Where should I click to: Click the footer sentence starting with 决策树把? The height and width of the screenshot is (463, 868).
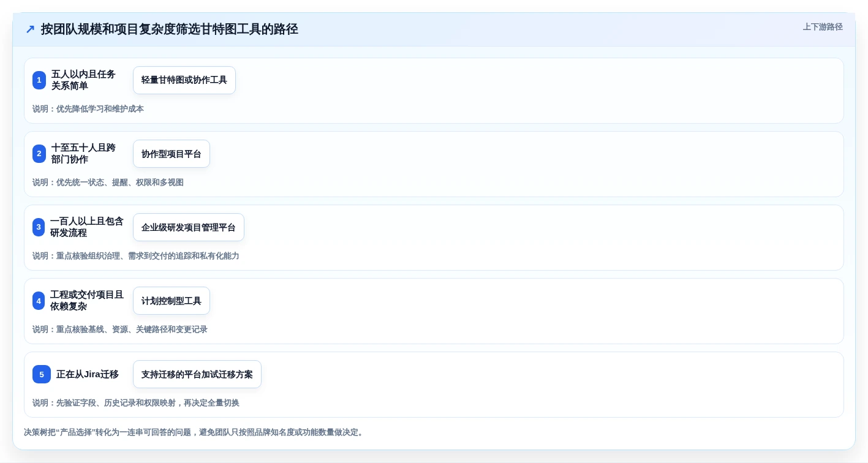[x=195, y=432]
